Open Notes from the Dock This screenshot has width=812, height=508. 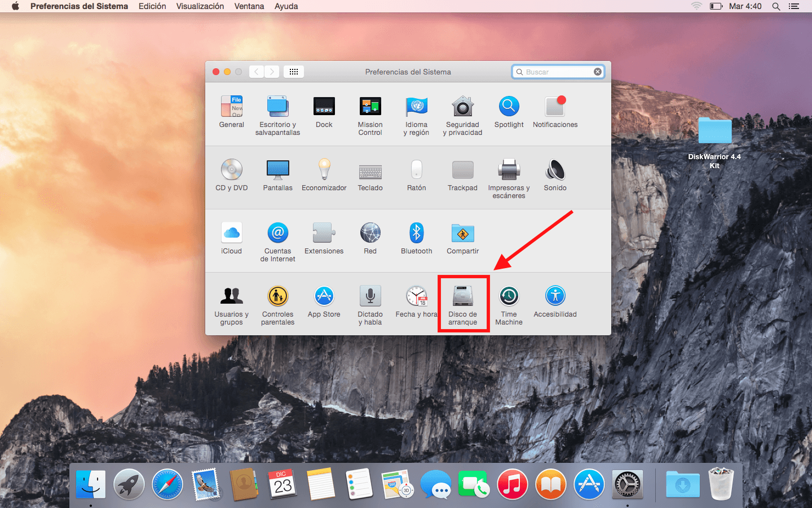321,484
